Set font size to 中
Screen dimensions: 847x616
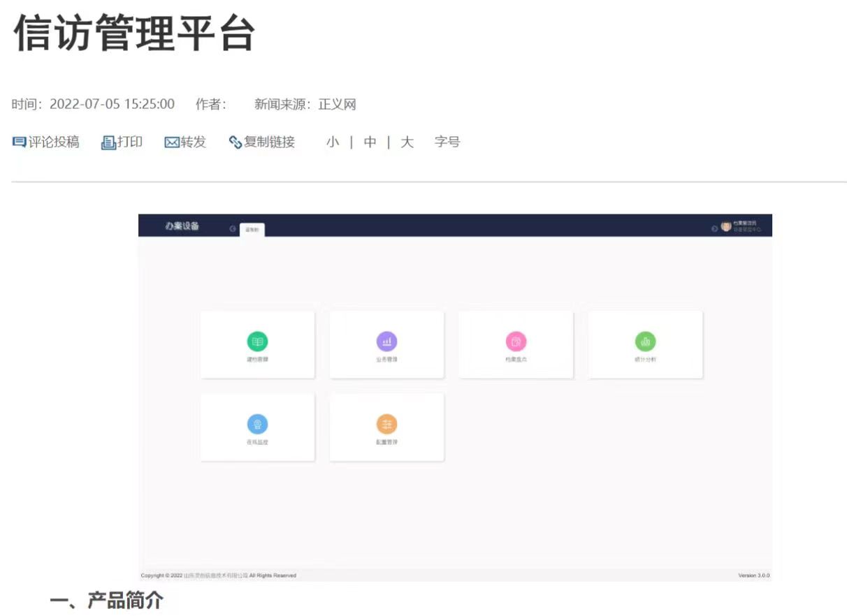pos(370,142)
